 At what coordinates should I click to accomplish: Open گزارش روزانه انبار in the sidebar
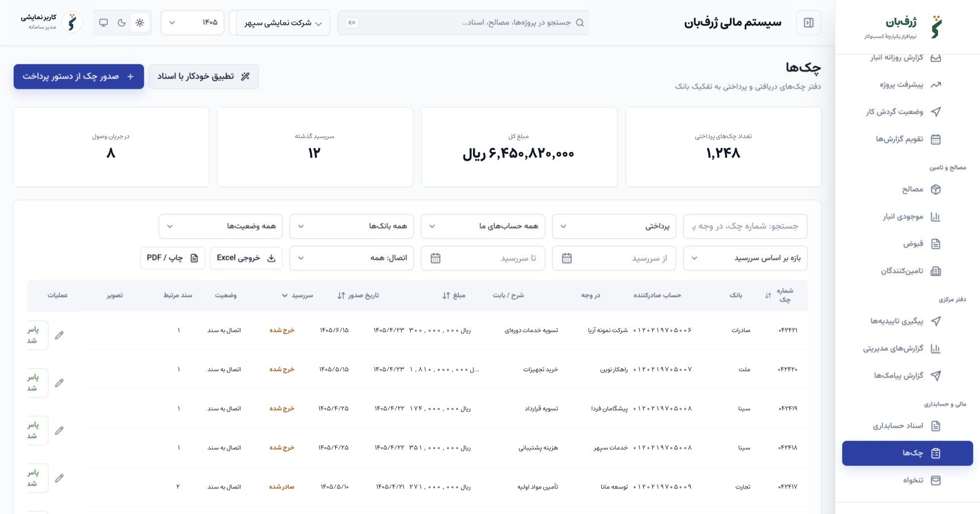point(907,57)
